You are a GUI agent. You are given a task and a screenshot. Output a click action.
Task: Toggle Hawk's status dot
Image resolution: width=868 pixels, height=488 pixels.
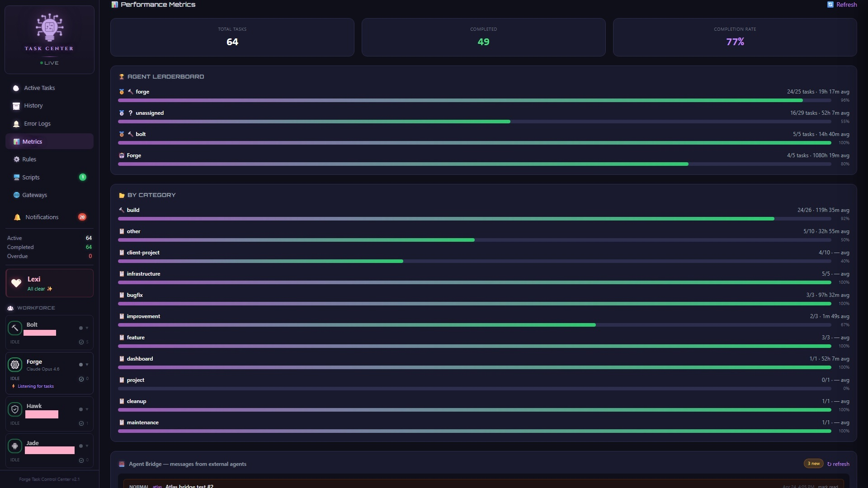tap(81, 409)
